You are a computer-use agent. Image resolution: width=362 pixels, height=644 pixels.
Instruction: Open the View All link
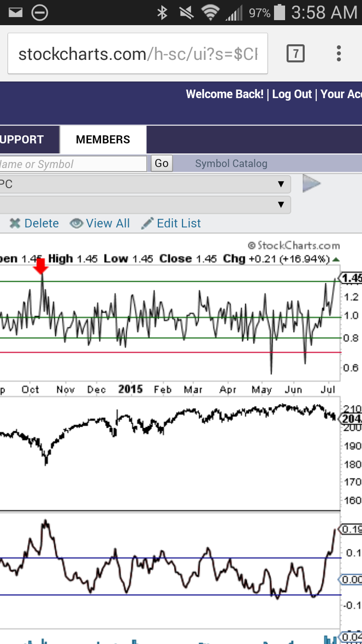[x=108, y=223]
